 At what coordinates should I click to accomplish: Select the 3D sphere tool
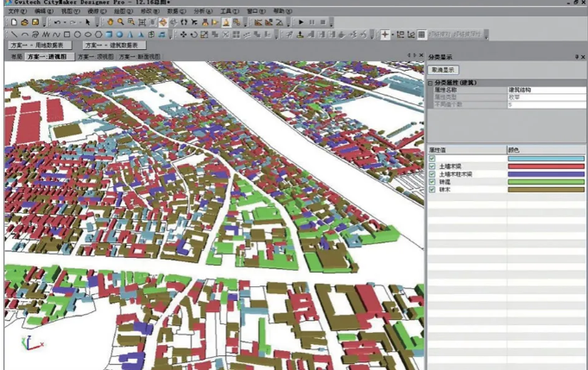click(120, 34)
